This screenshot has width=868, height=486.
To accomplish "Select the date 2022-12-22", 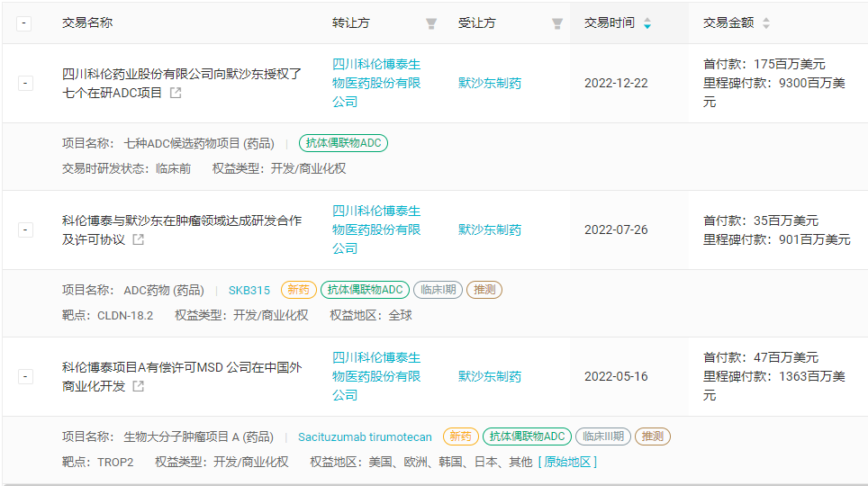I will pos(616,83).
